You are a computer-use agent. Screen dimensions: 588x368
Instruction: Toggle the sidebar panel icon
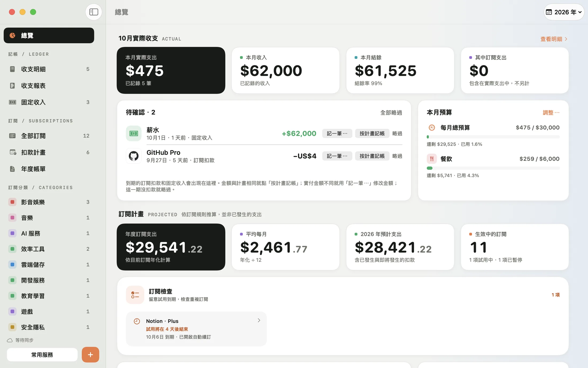tap(94, 12)
